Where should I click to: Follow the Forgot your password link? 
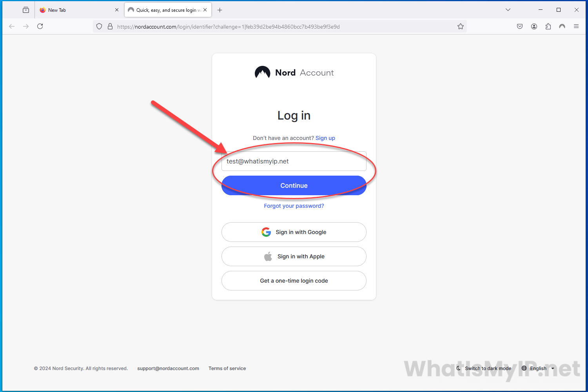[294, 206]
